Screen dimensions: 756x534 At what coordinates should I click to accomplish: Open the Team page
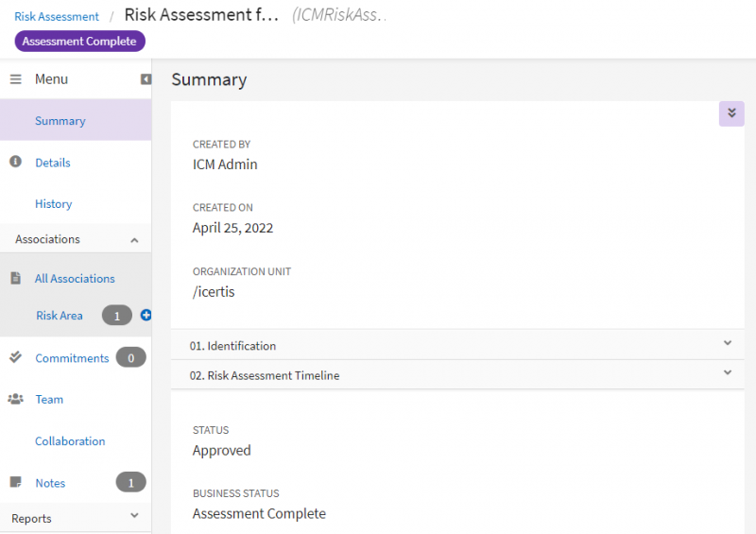coord(49,400)
